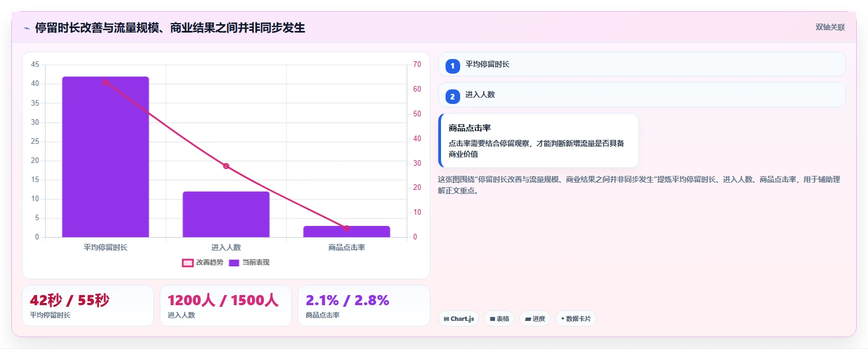Click x-axis label 商品点击率
Viewport: 868px width, 349px height.
pyautogui.click(x=347, y=247)
